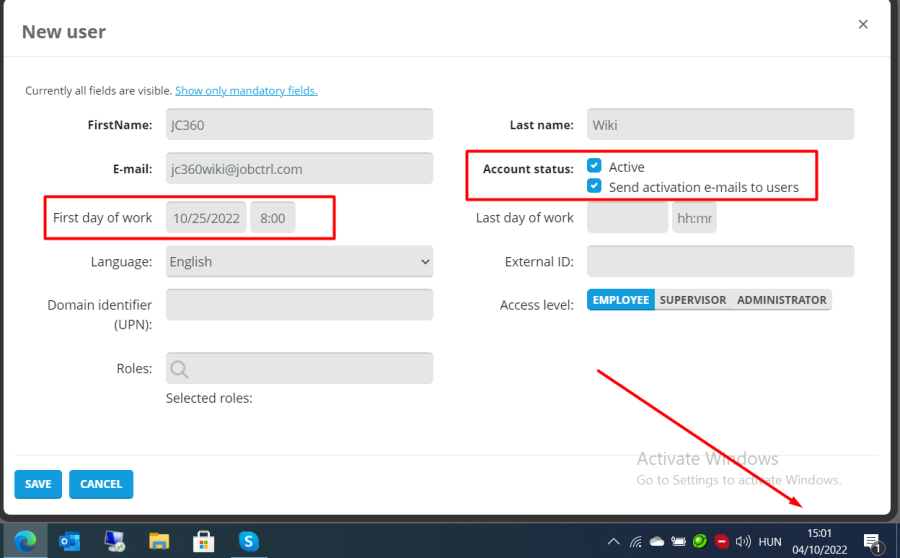Expand the Language dropdown
900x558 pixels.
tap(299, 262)
